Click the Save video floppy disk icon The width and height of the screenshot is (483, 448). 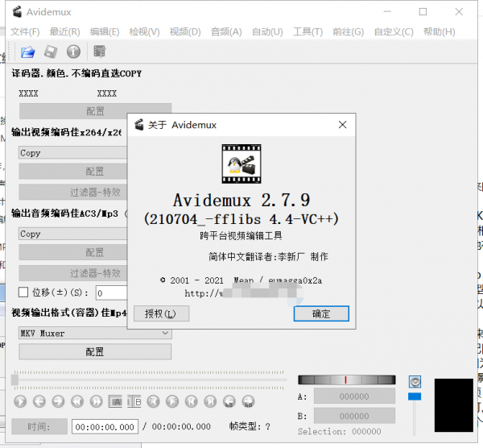(x=51, y=52)
